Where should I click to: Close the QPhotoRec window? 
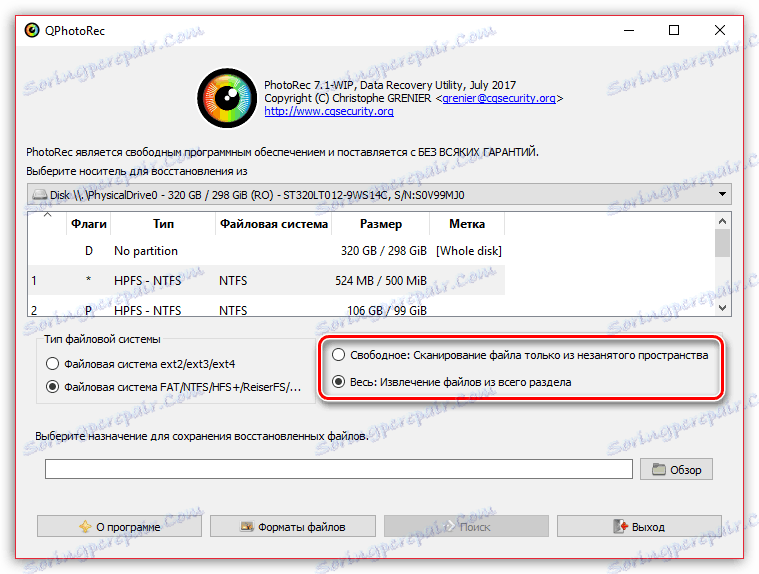(720, 30)
